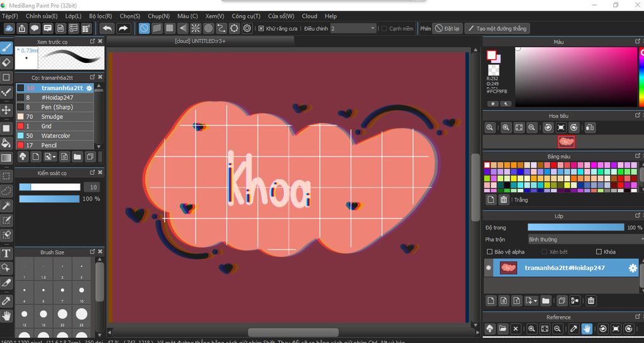The width and height of the screenshot is (644, 343).
Task: Select the Watercolor brush
Action: pyautogui.click(x=55, y=135)
